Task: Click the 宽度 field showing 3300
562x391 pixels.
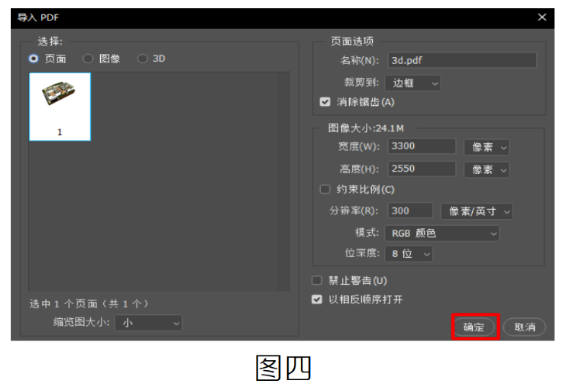Action: (x=422, y=146)
